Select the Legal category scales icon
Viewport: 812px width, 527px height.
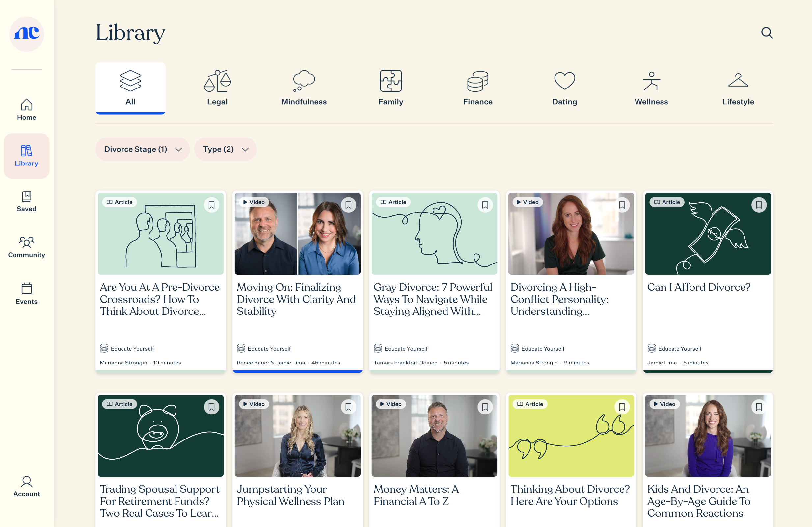[x=217, y=81]
